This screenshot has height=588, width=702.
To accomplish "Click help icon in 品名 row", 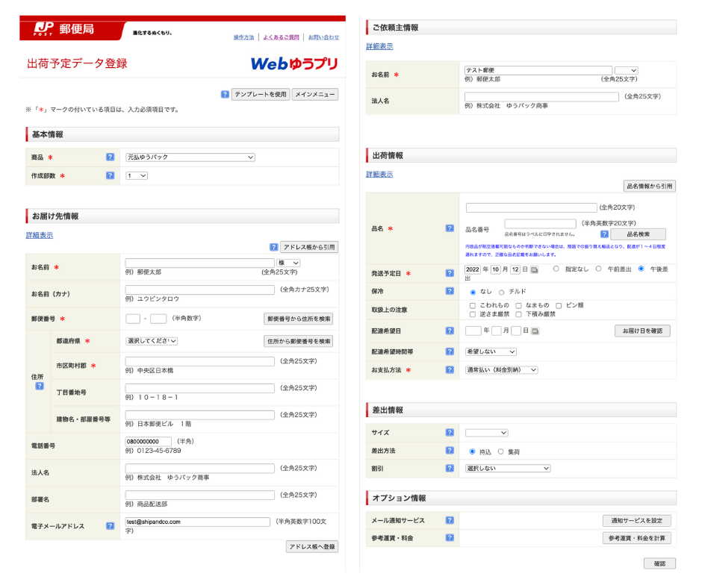I will pos(450,228).
